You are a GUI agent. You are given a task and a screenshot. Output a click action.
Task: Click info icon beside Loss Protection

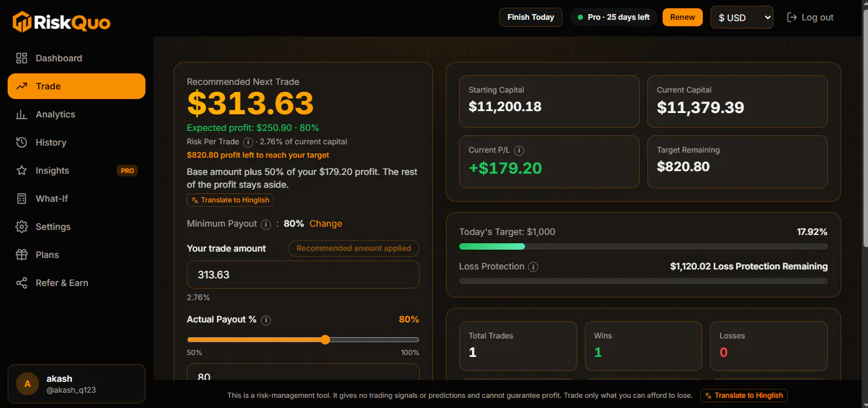[533, 267]
